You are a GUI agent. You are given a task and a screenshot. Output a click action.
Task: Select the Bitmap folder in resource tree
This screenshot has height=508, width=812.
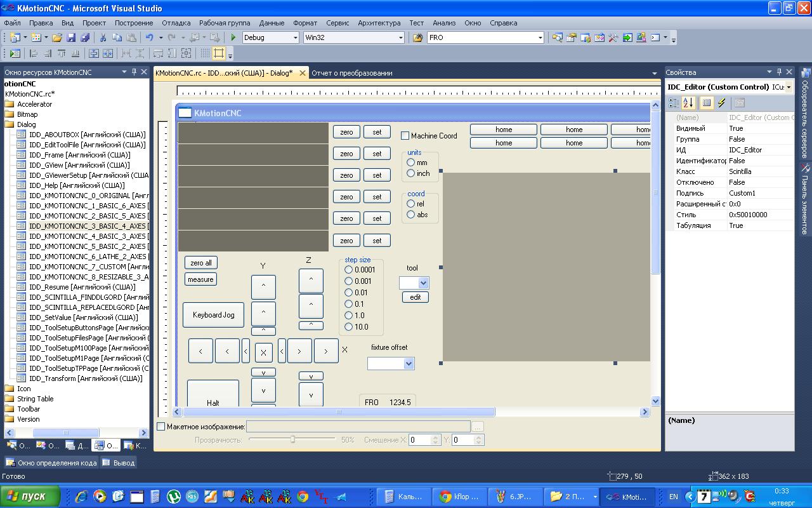(27, 114)
